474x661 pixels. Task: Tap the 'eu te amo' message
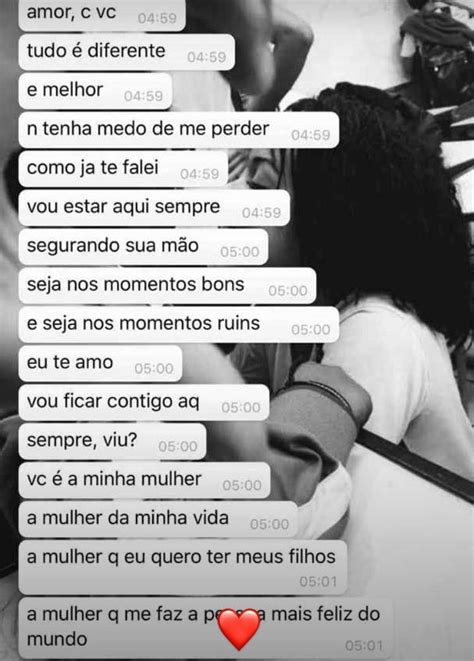click(100, 363)
